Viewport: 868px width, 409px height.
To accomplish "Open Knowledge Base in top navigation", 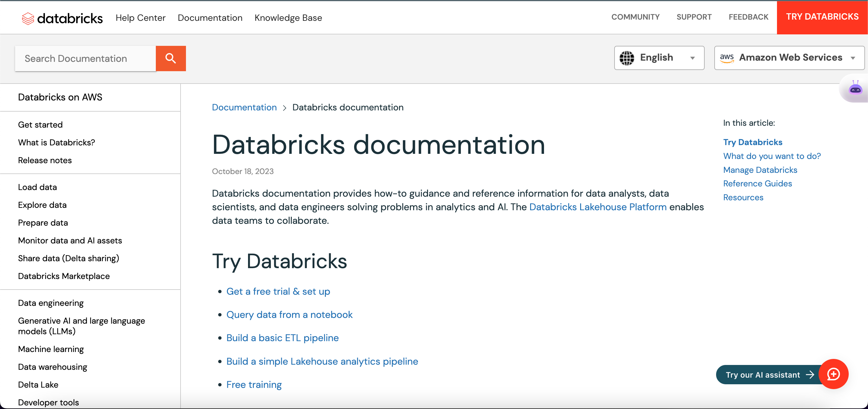I will click(x=288, y=17).
